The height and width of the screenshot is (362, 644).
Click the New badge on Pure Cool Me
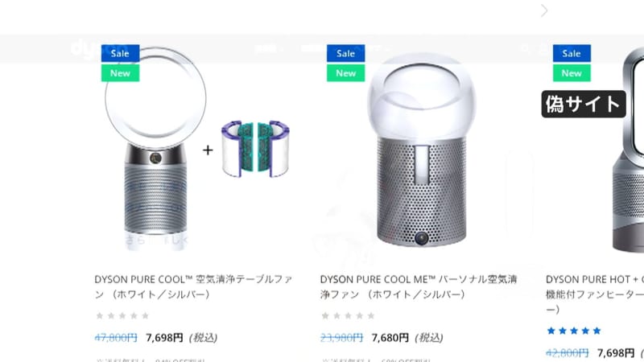(x=346, y=73)
